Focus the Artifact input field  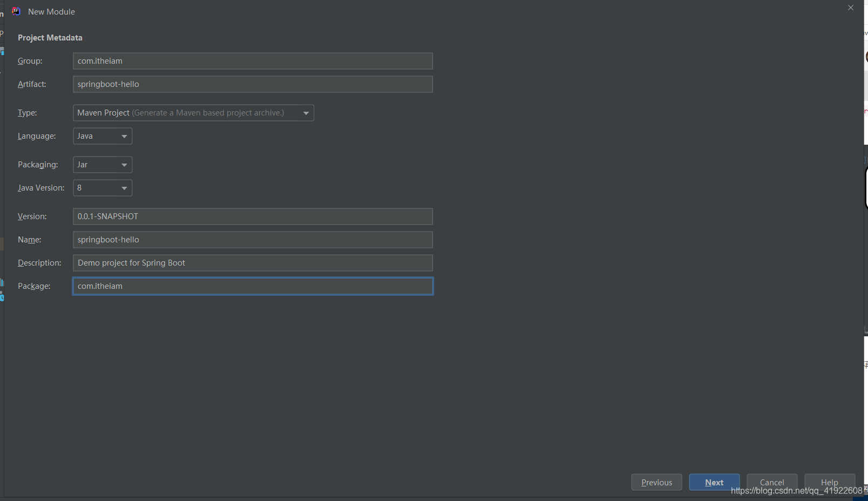[x=252, y=84]
